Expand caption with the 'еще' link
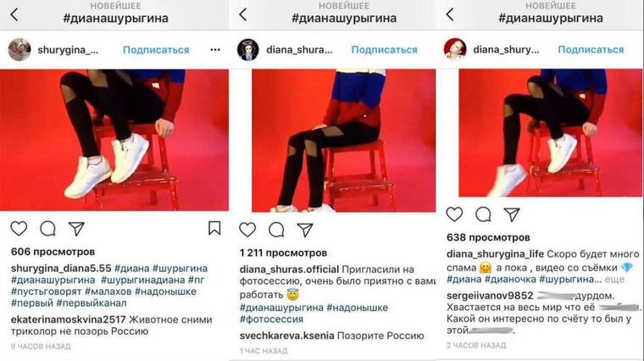Viewport: 644px width, 361px height. (x=614, y=280)
